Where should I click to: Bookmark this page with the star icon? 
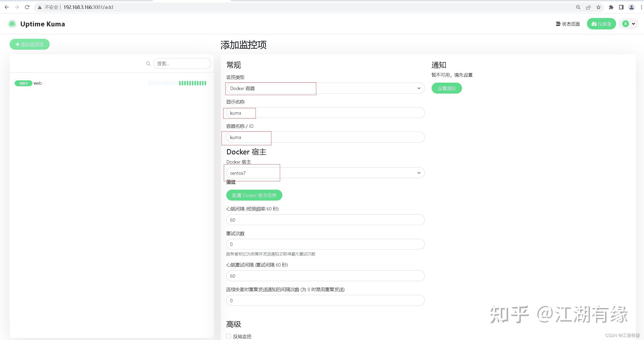598,7
